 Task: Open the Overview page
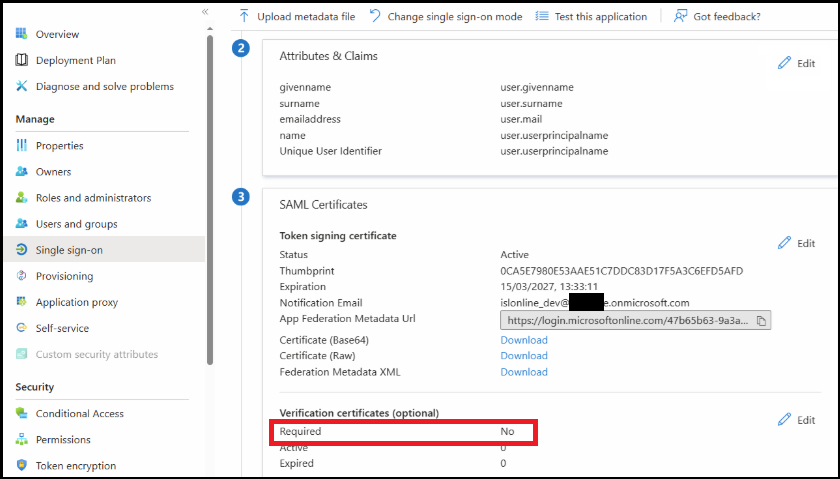57,34
